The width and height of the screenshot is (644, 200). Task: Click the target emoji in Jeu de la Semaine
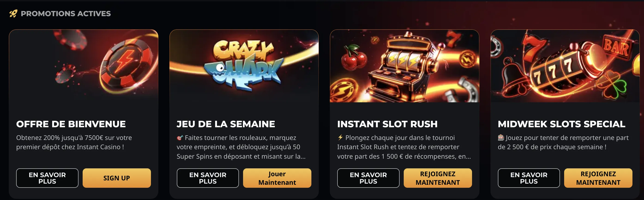pos(180,138)
